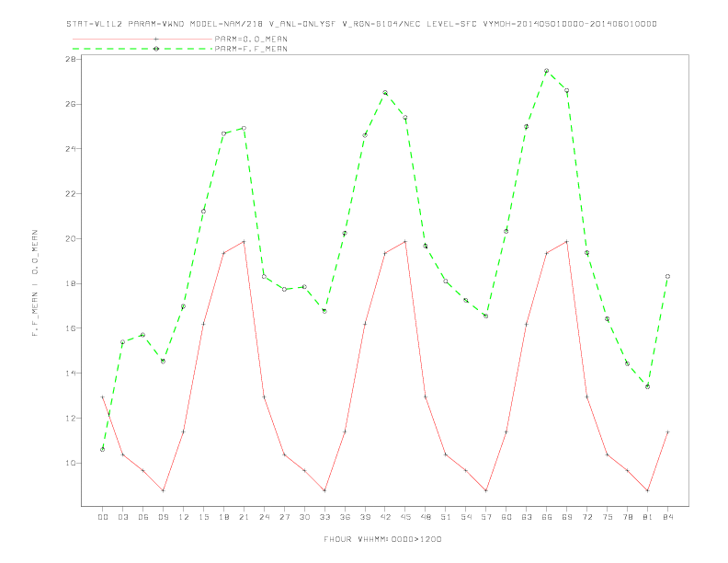Click x-axis tick label 03

tap(122, 517)
